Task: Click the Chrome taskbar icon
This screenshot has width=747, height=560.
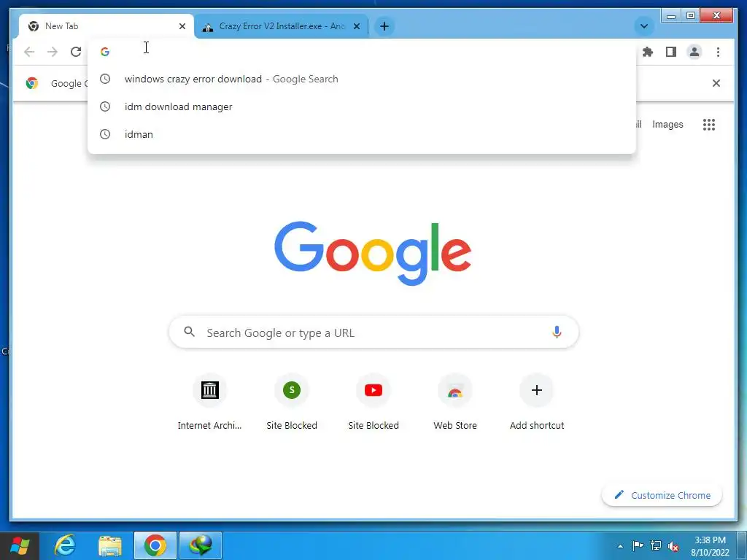Action: (155, 545)
